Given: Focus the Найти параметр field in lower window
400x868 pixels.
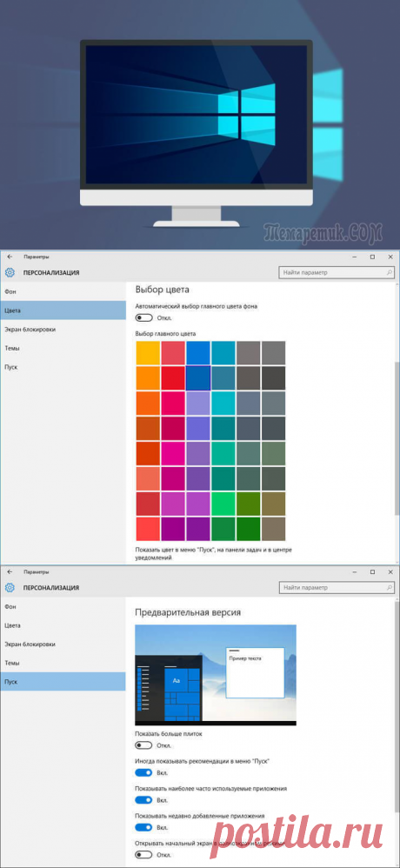Looking at the screenshot, I should click(x=337, y=587).
